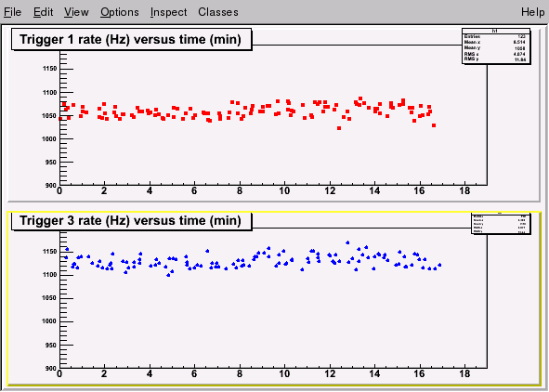Click the statistics box in Trigger 3 plot
The width and height of the screenshot is (549, 392).
tap(501, 224)
